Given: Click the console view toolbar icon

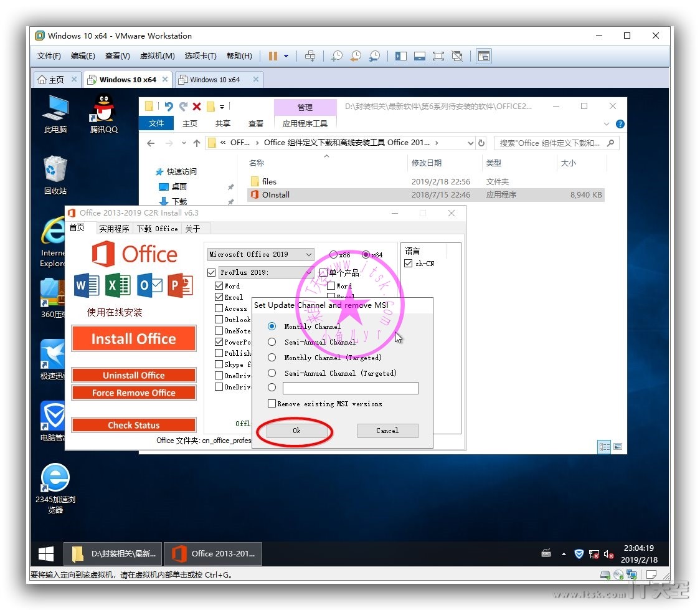Looking at the screenshot, I should click(x=484, y=56).
